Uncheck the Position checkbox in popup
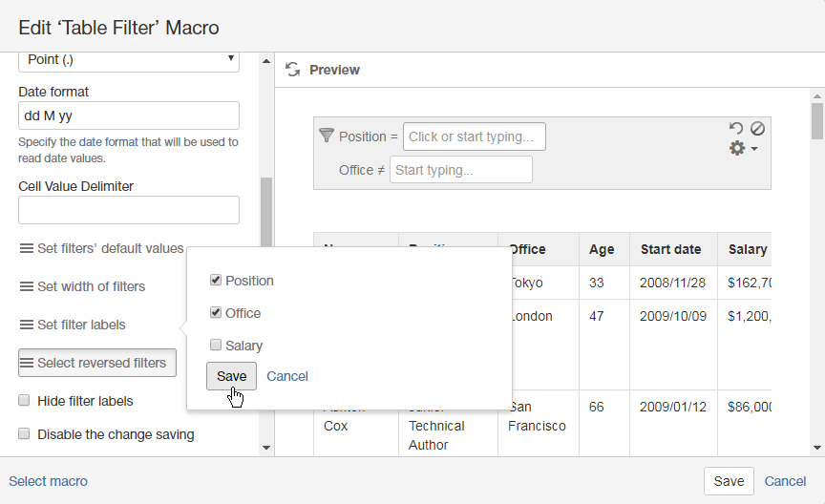Viewport: 825px width, 504px height. point(216,281)
